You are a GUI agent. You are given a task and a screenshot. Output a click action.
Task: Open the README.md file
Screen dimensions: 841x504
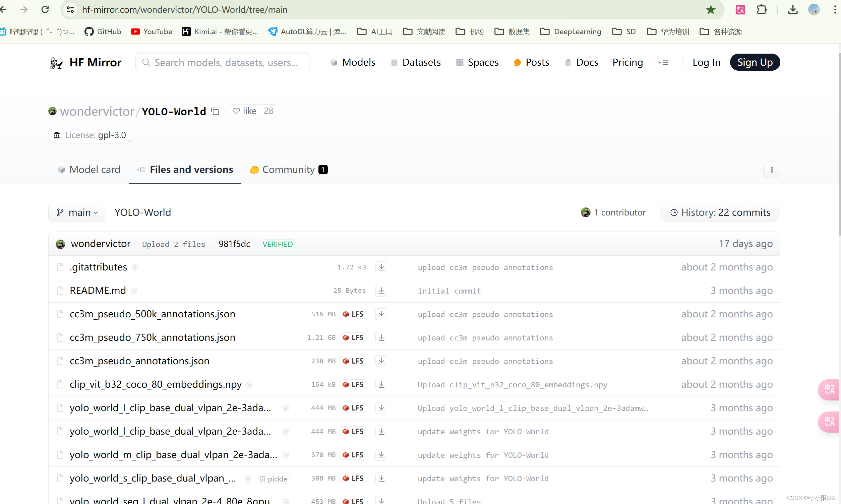click(x=98, y=291)
